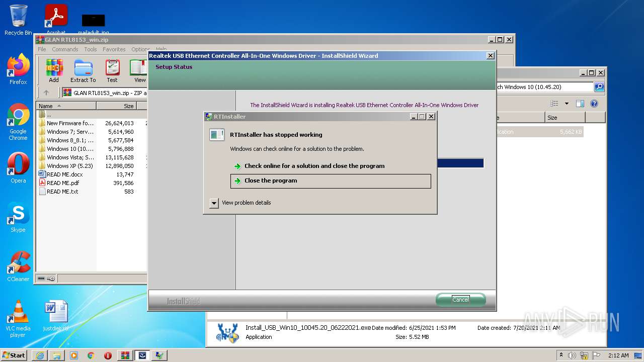Open the Commands menu in WinRAR
Screen dimensions: 644x362
[x=65, y=49]
